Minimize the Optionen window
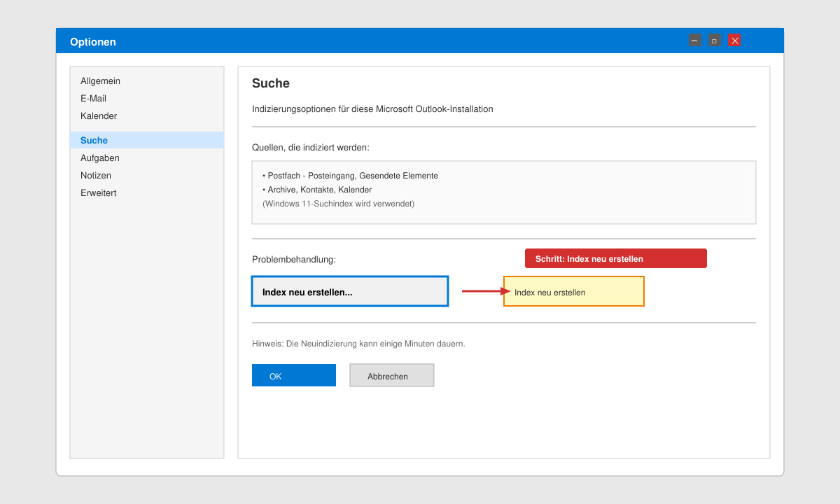The image size is (840, 504). pyautogui.click(x=694, y=40)
